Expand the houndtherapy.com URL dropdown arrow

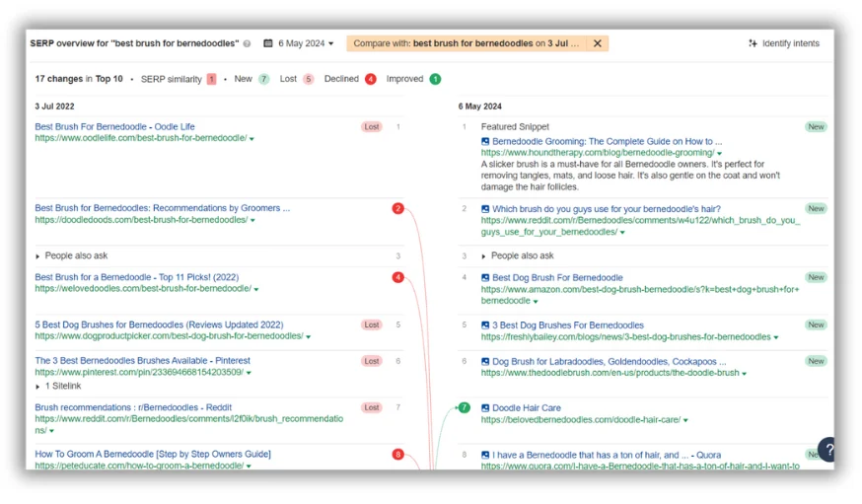point(720,153)
